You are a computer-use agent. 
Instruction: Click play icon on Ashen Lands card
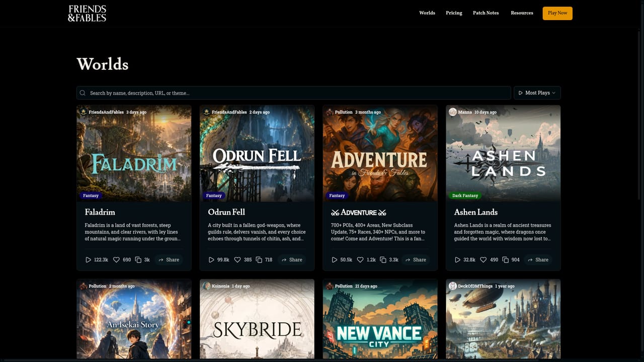coord(457,260)
